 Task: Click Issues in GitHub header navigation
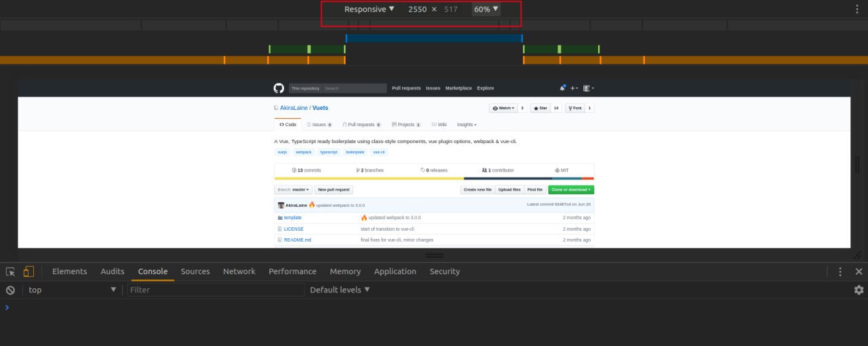coord(433,88)
